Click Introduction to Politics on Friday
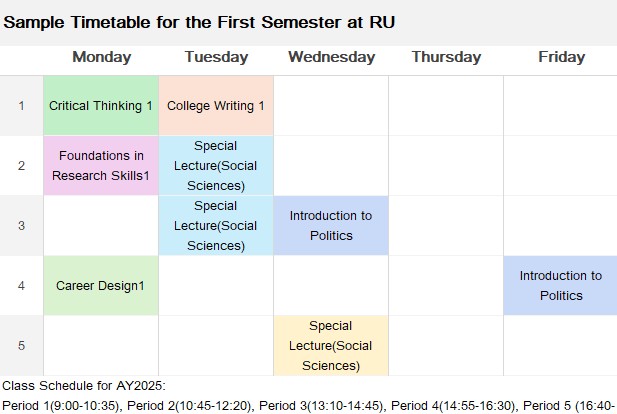Viewport: 617px width, 414px height. tap(560, 286)
